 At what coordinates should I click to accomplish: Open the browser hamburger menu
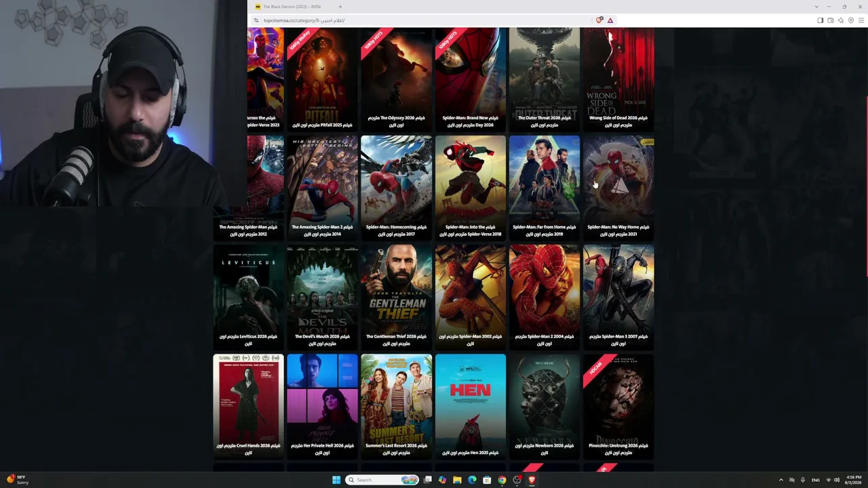(861, 20)
